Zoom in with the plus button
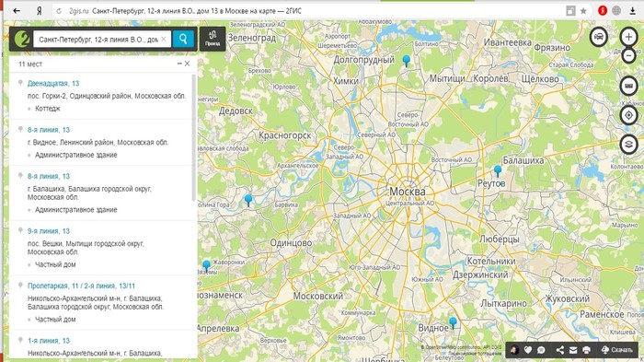 coord(628,37)
